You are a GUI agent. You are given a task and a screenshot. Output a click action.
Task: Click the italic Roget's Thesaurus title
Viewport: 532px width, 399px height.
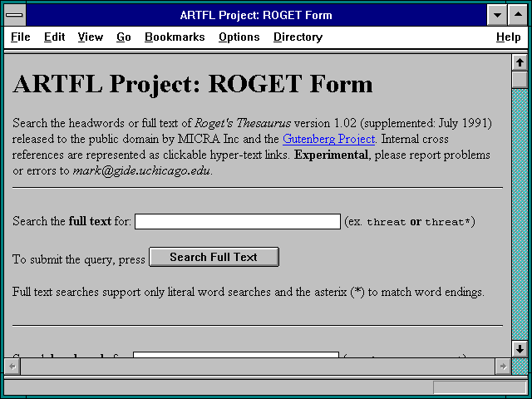243,123
